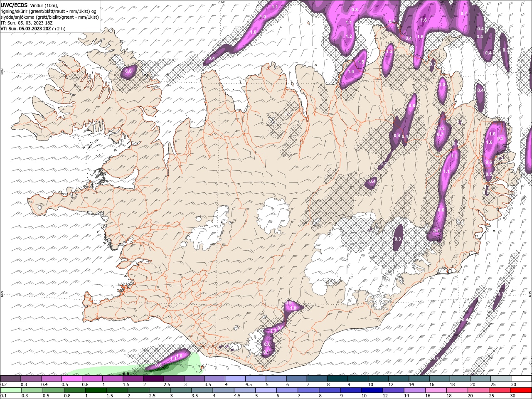Viewport: 532px width, 399px height.
Task: Click the lower green swatch between 0.5 and 0.8
Action: pyautogui.click(x=54, y=390)
